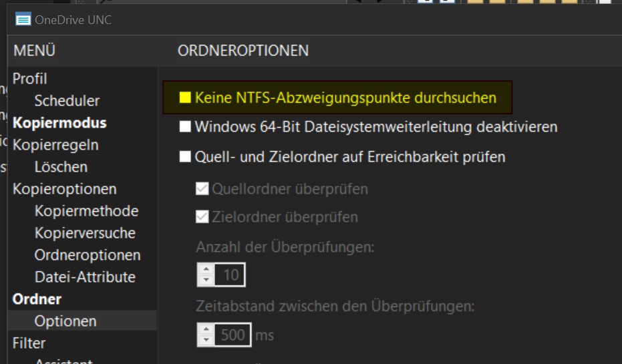Open the Kopierregeln menu entry

click(55, 145)
